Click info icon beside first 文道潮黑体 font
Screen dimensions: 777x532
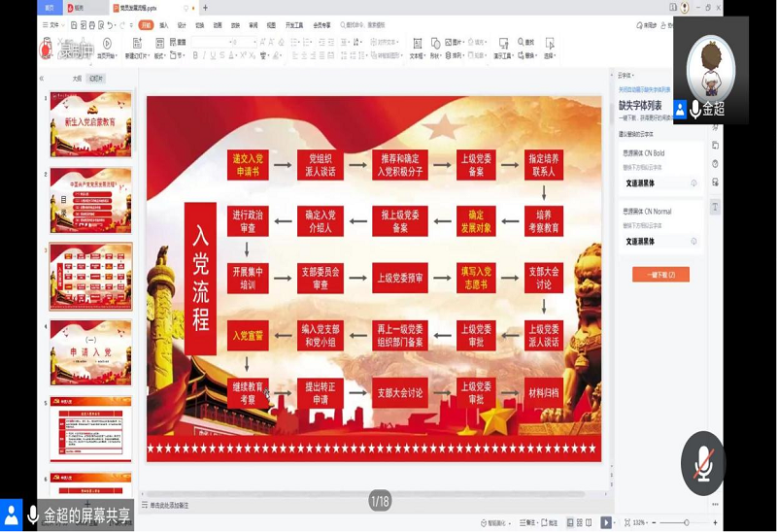693,183
